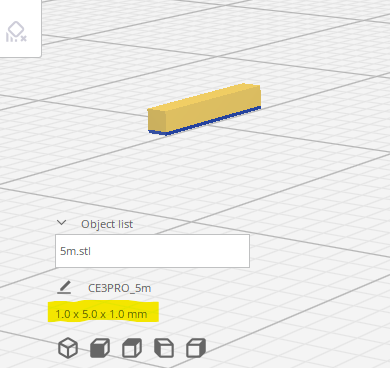Switch camera to left side view

164,348
